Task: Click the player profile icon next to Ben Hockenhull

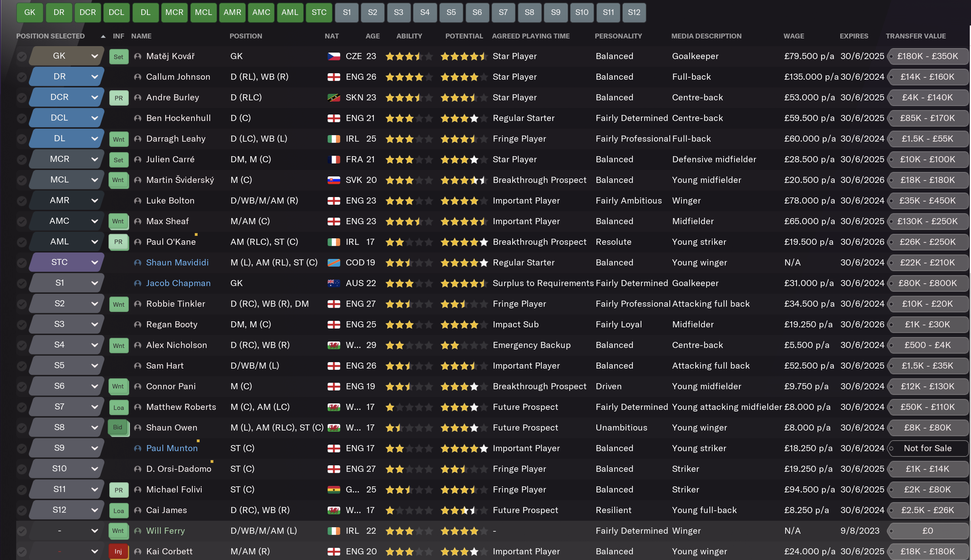Action: 138,118
